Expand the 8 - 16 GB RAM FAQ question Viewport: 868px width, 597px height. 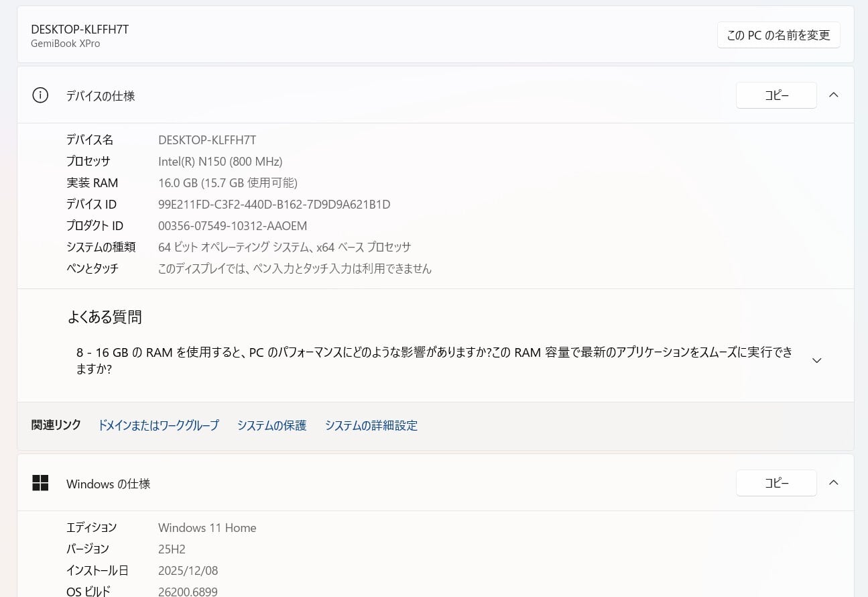coord(816,360)
